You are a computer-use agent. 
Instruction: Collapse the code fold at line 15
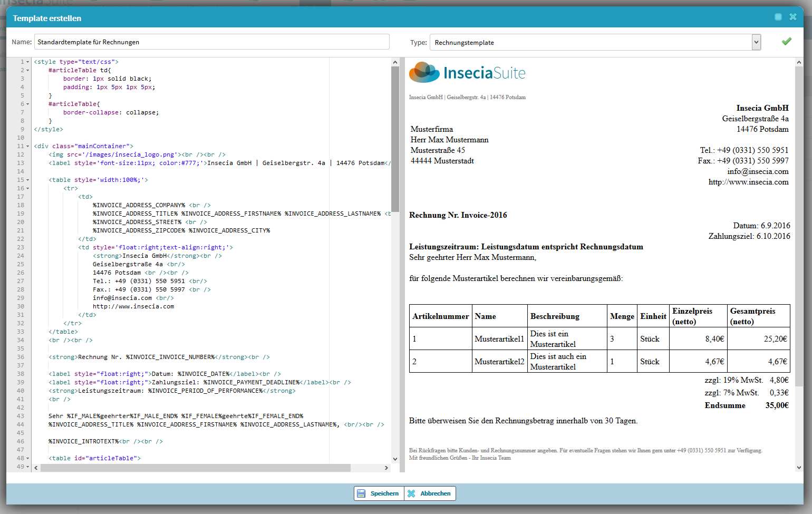[x=27, y=180]
